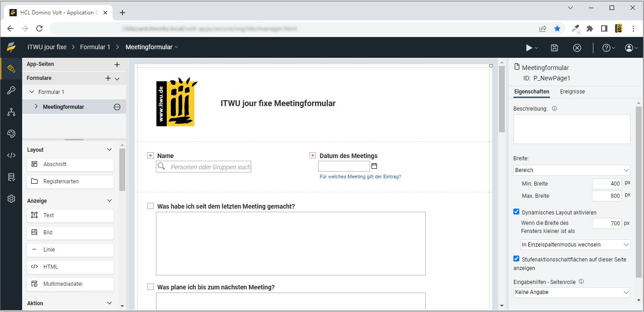
Task: Open Meetingformular options ellipsis icon
Action: click(x=117, y=107)
